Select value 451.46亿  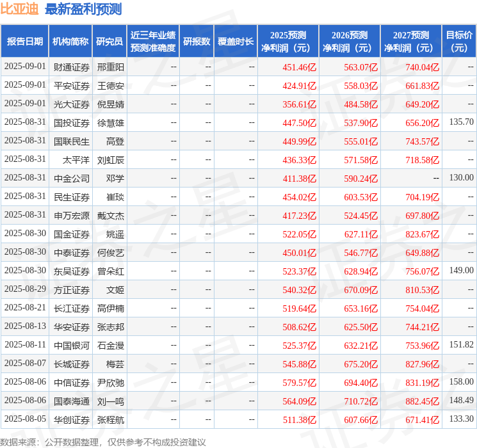(300, 67)
